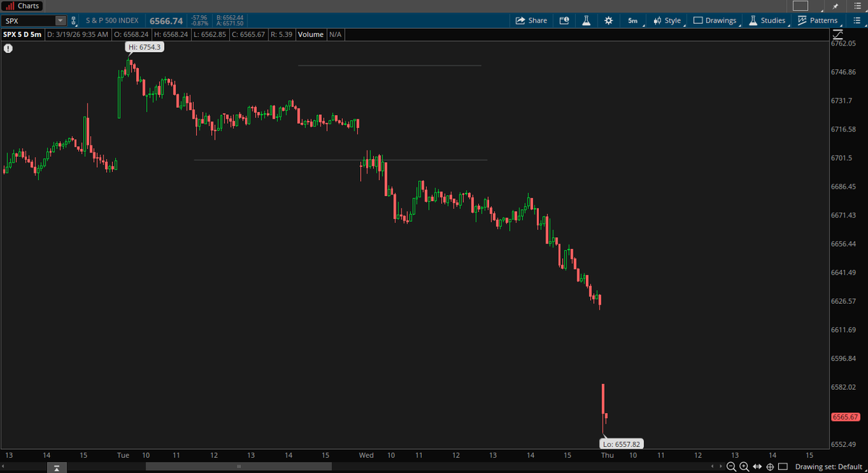Viewport: 868px width, 473px height.
Task: Click the crosshair target icon
Action: point(770,466)
